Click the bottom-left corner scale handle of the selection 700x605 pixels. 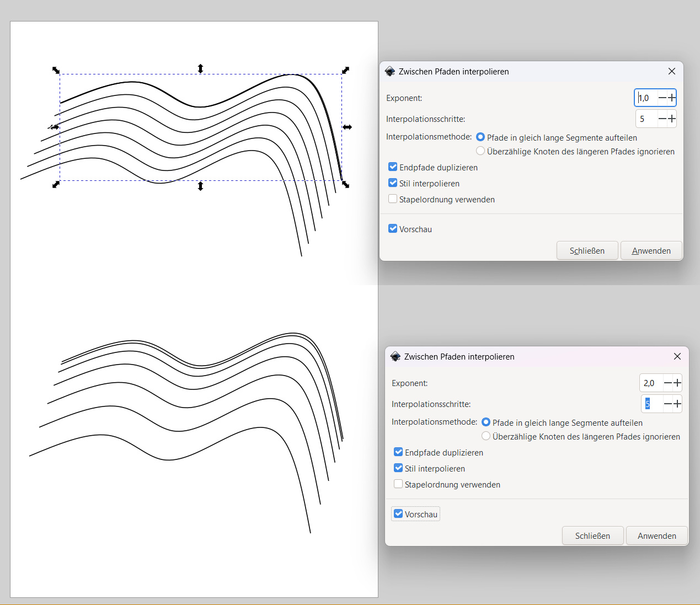click(x=56, y=184)
